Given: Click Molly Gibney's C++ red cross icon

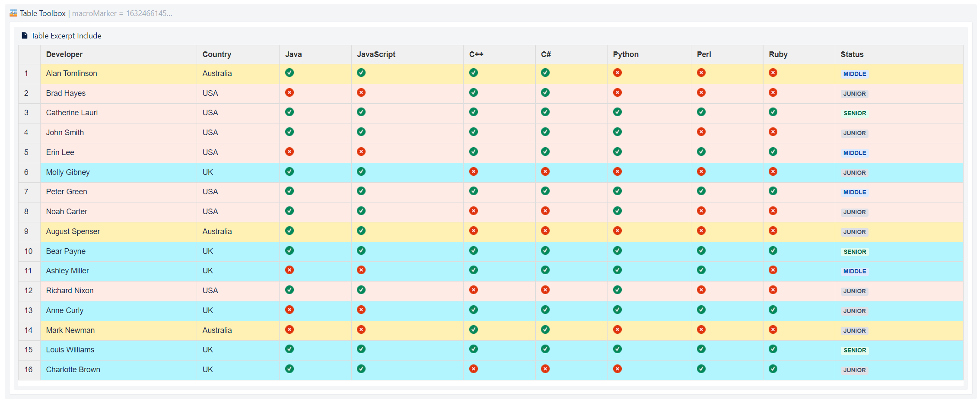Looking at the screenshot, I should click(x=474, y=171).
